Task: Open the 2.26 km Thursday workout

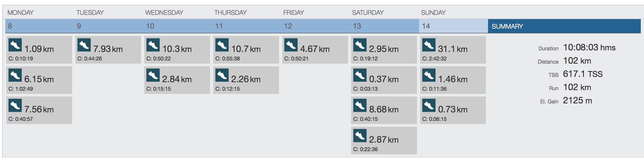Action: point(246,80)
